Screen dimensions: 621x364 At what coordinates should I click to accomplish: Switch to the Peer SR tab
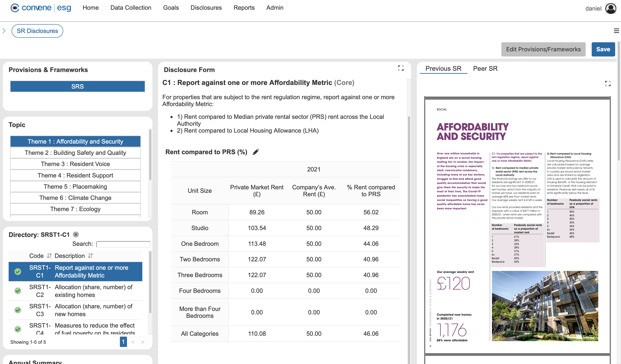coord(485,69)
